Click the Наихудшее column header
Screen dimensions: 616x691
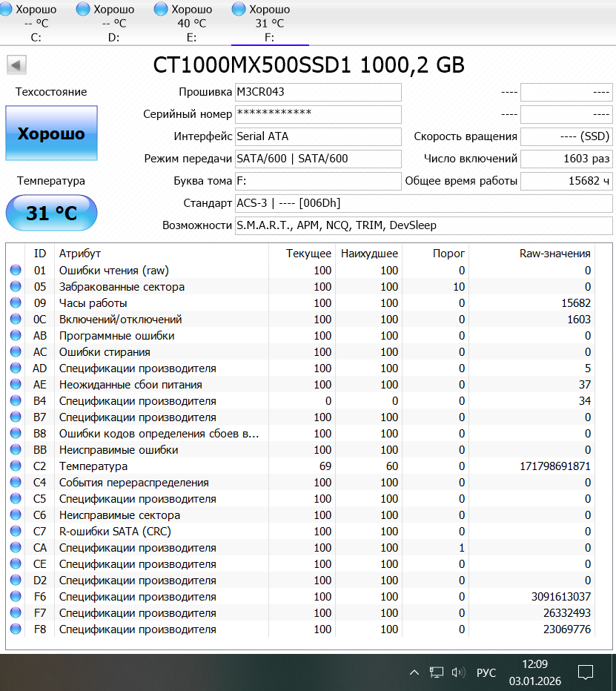point(369,254)
